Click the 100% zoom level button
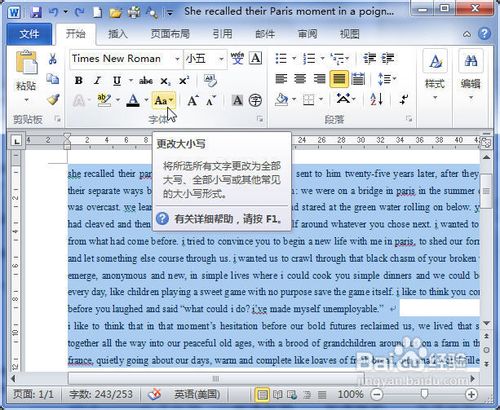 pos(350,395)
